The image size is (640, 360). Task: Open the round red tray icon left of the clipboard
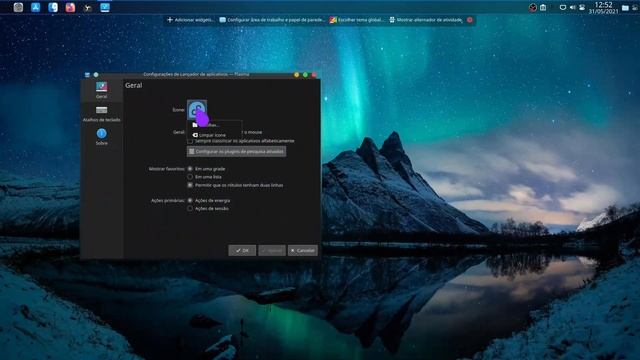coord(533,7)
